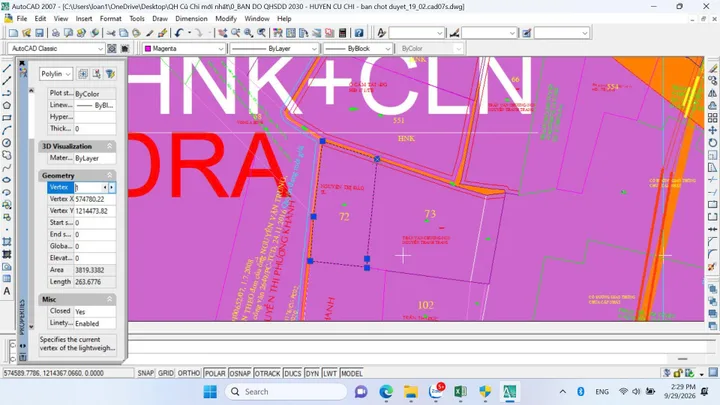Click the New drawing icon
This screenshot has width=720, height=405.
point(13,33)
